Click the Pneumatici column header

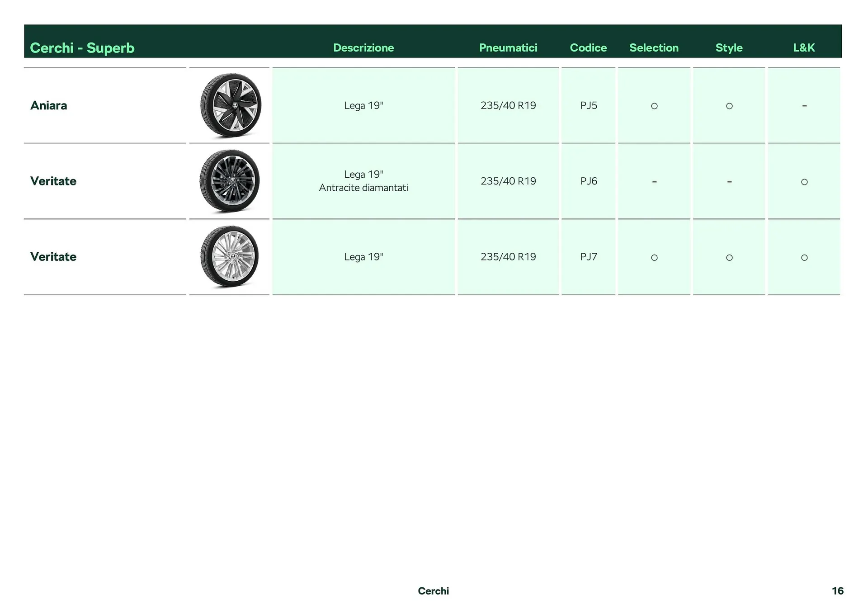pos(508,47)
